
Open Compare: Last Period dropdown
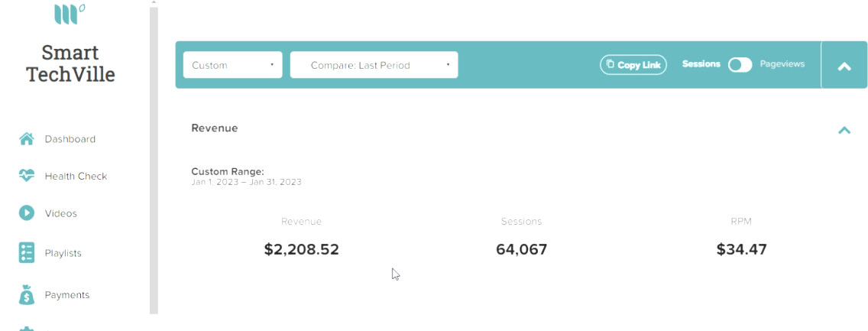374,65
